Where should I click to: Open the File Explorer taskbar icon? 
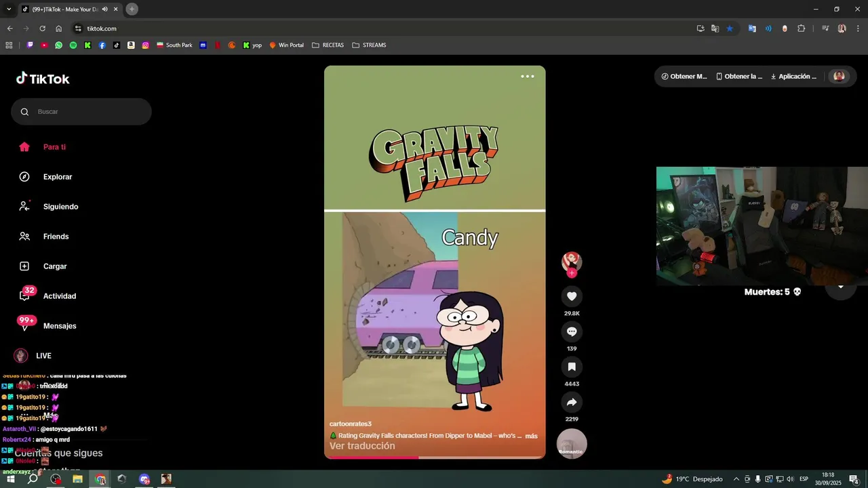pyautogui.click(x=77, y=479)
